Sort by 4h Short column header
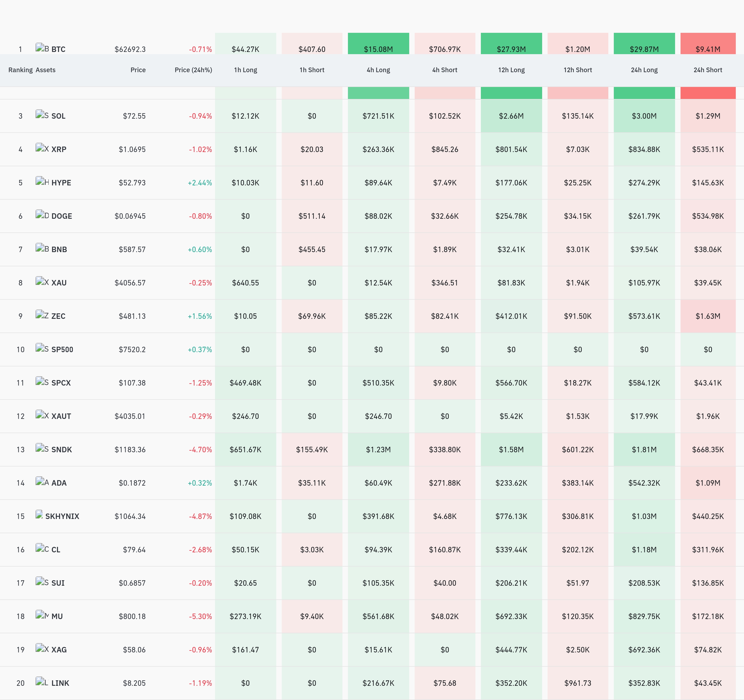The width and height of the screenshot is (744, 700). pyautogui.click(x=444, y=70)
